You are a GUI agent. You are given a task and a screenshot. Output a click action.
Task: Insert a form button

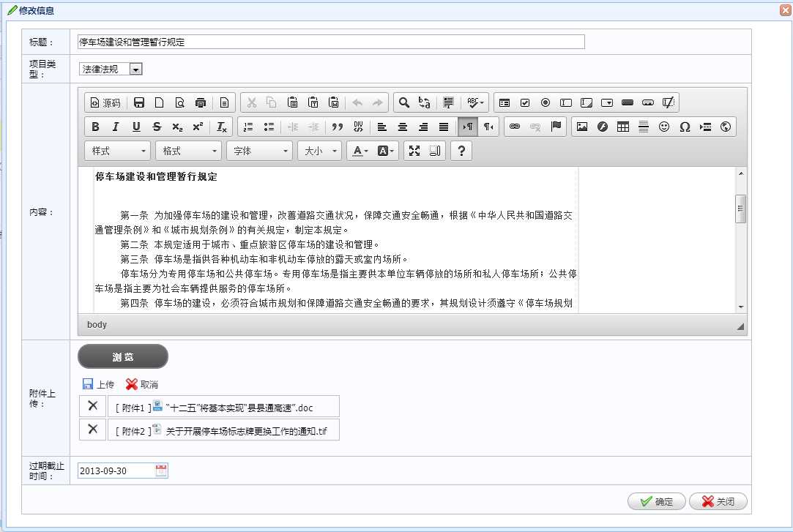click(628, 102)
